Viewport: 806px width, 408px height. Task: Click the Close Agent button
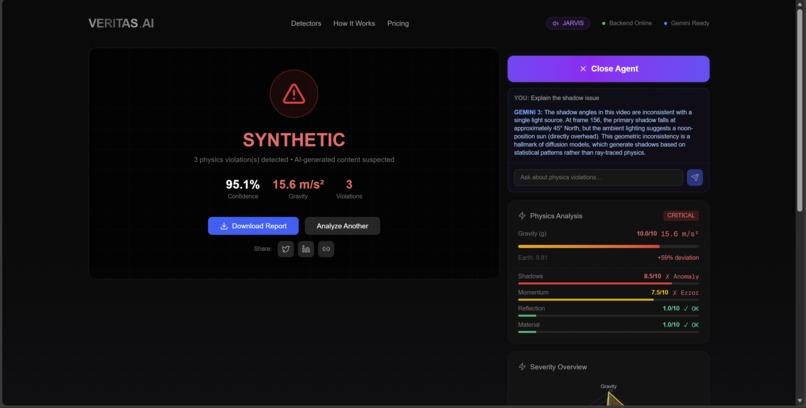coord(608,69)
